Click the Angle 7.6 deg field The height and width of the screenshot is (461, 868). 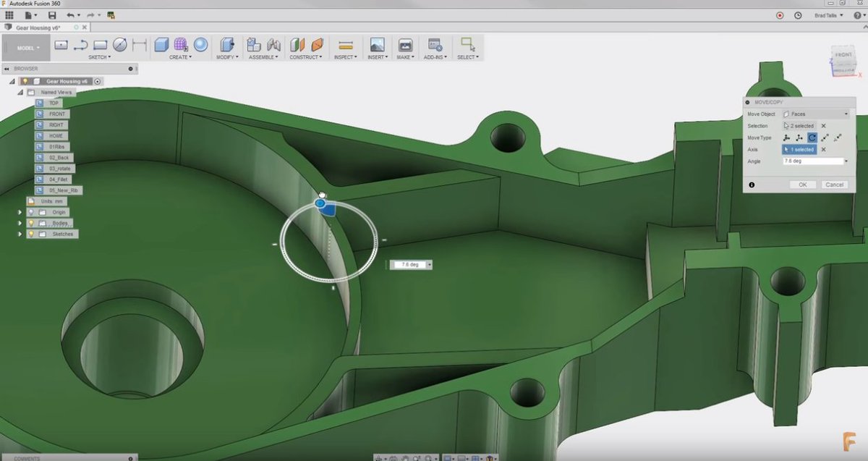814,161
